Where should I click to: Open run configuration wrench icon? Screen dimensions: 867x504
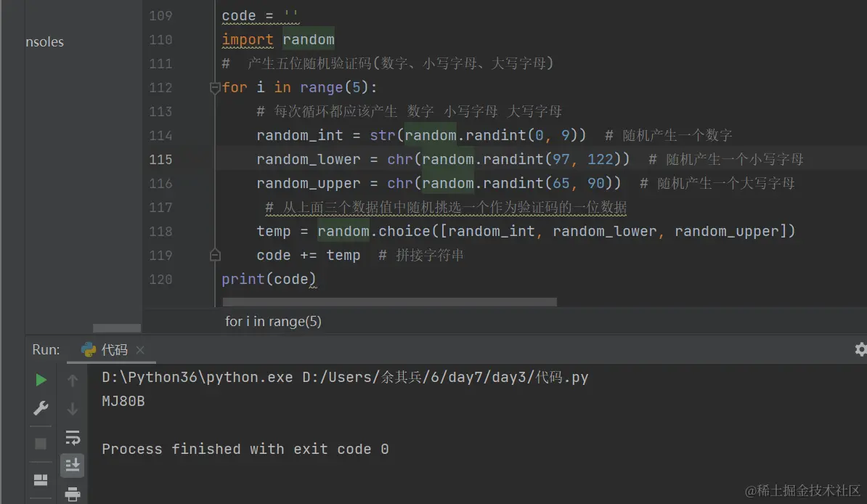[41, 408]
